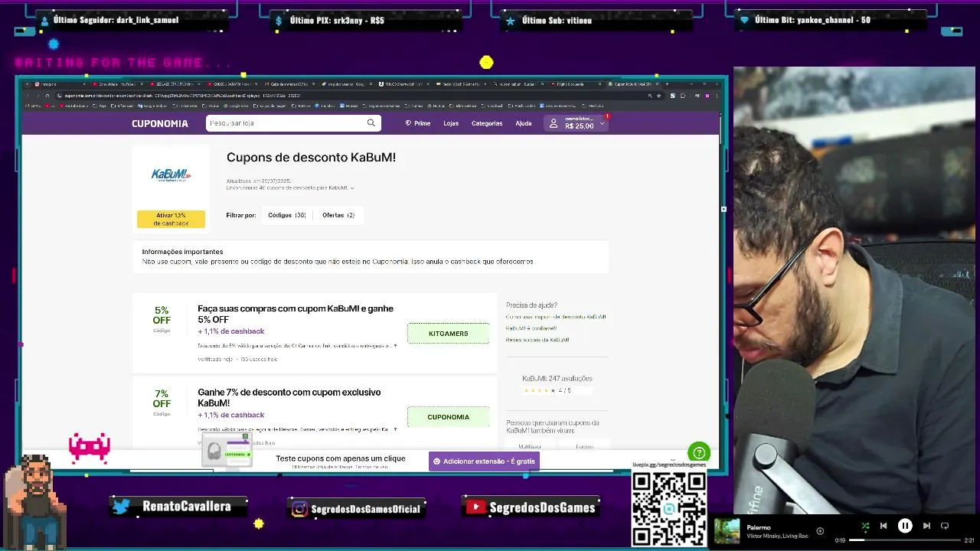Click the YouTube SegredosDosGames banner icon
The height and width of the screenshot is (551, 980).
point(476,507)
